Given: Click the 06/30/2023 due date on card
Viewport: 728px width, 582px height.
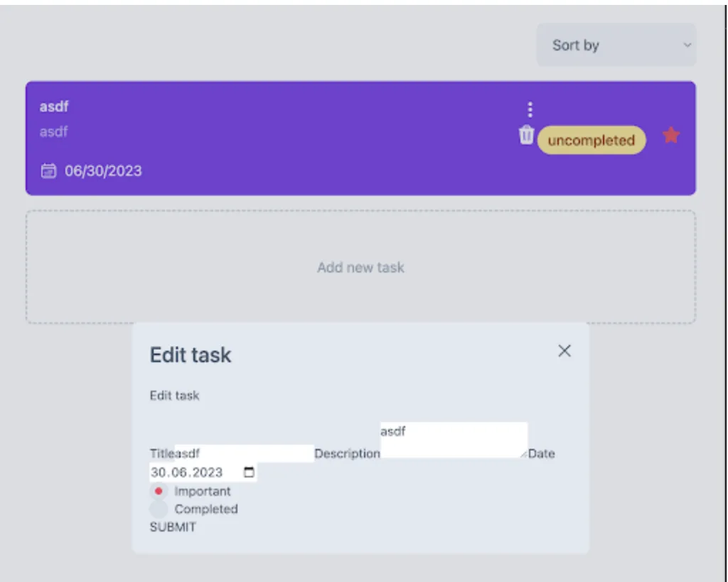Looking at the screenshot, I should (103, 171).
